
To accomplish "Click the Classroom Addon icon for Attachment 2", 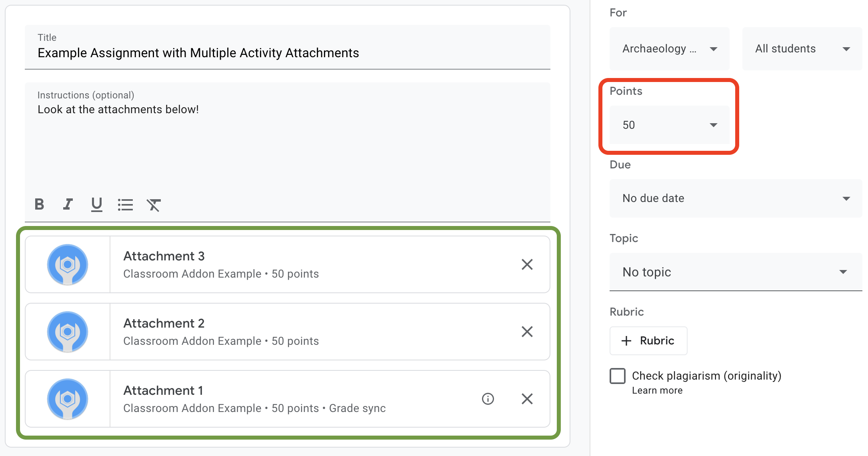I will click(68, 332).
